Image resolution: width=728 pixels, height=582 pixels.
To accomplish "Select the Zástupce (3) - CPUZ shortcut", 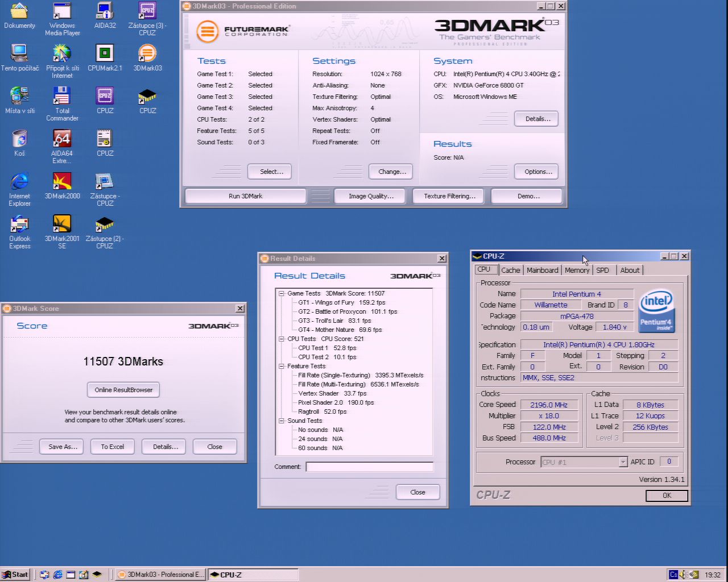I will tap(147, 19).
